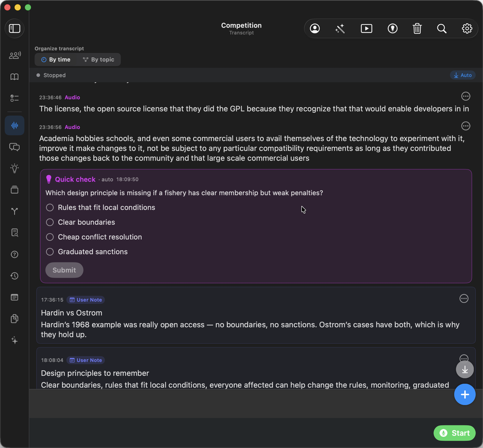483x448 pixels.
Task: Open the speakers icon in the sidebar
Action: tap(14, 55)
